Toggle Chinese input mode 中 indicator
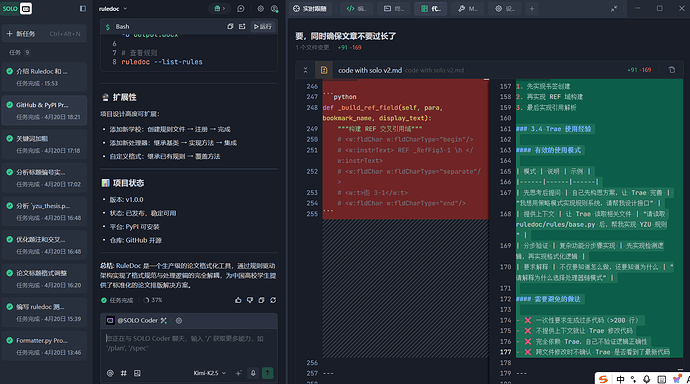The height and width of the screenshot is (384, 690). [x=620, y=379]
